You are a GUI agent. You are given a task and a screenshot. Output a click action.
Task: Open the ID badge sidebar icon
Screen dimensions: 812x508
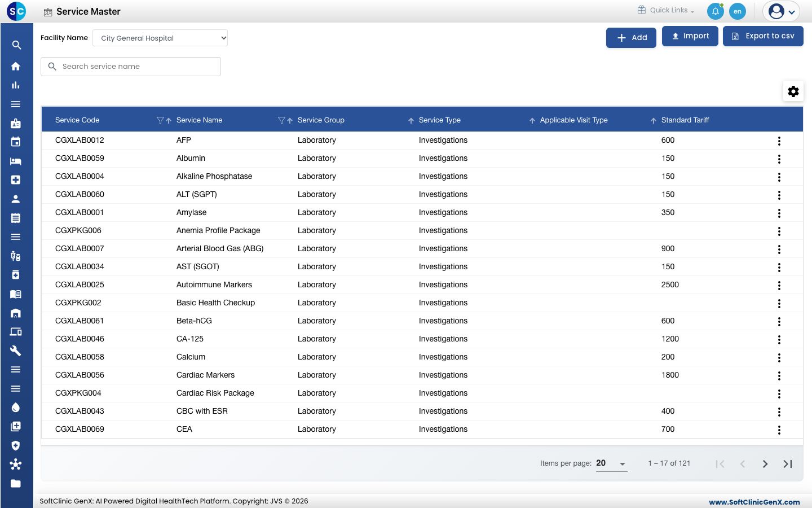[16, 123]
